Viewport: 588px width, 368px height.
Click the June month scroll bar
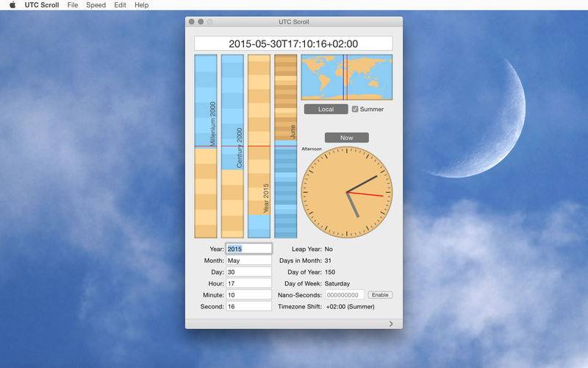pos(285,146)
